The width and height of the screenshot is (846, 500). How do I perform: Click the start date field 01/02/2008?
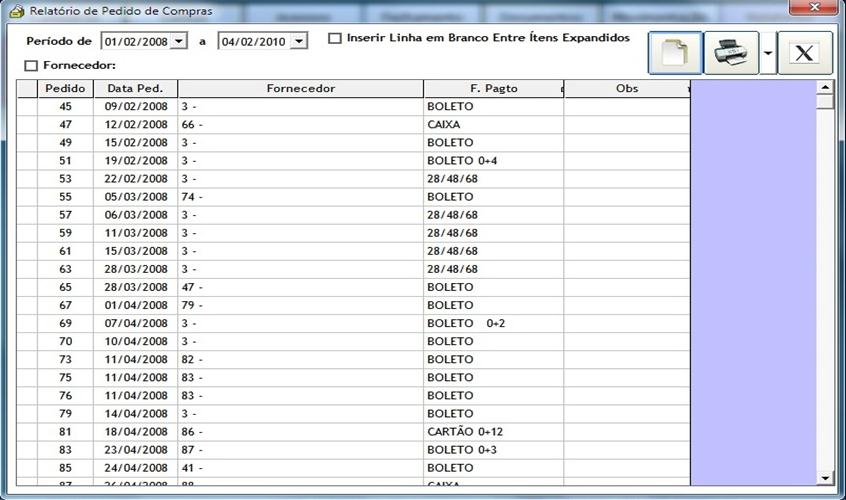click(x=136, y=41)
